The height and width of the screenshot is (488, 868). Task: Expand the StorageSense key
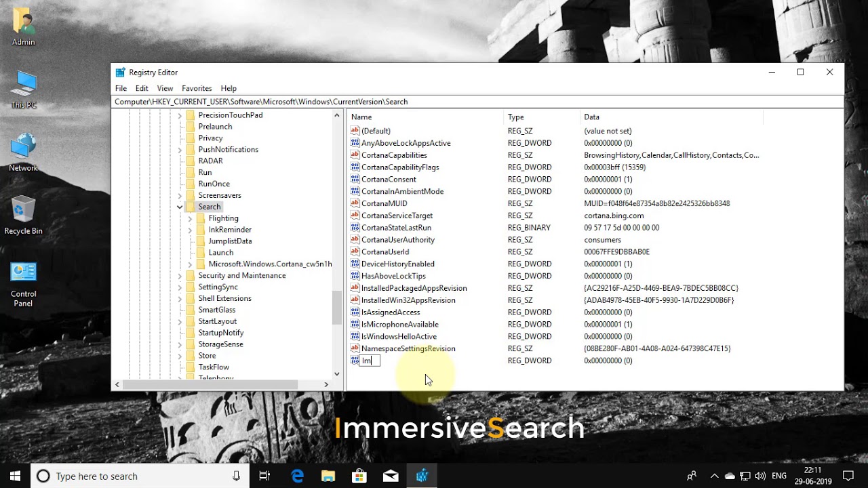180,344
